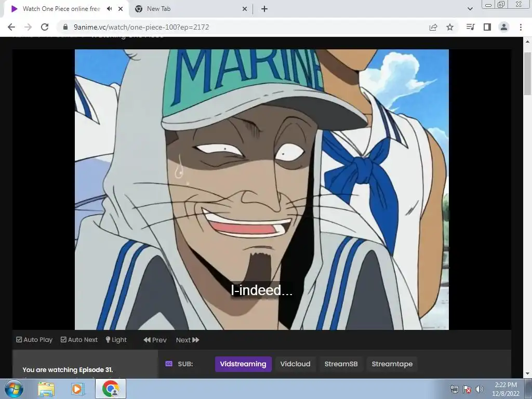Open system volume speaker icon
Image resolution: width=532 pixels, height=399 pixels.
click(x=479, y=389)
